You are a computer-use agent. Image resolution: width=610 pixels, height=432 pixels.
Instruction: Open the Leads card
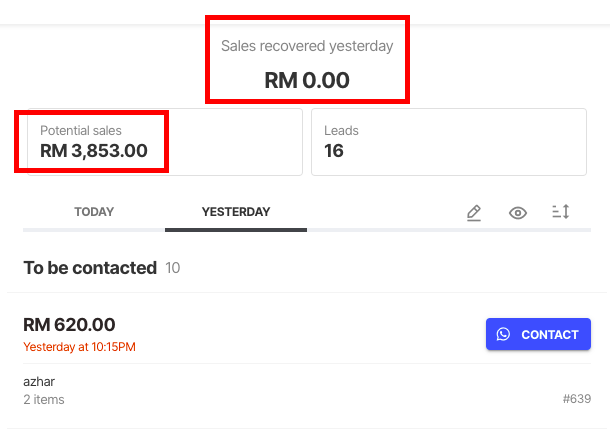tap(449, 142)
